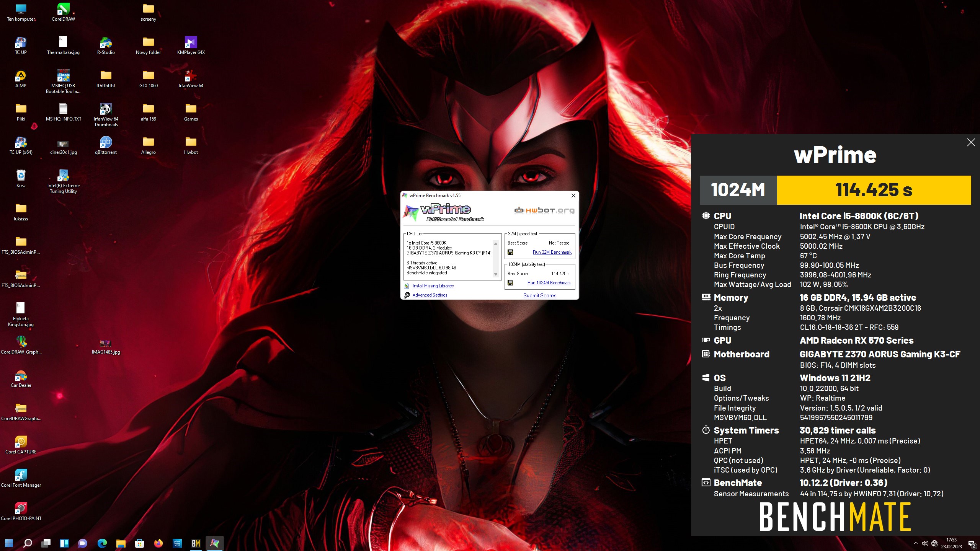This screenshot has height=551, width=980.
Task: Select IMAG1485.jpg thumbnail
Action: coord(106,347)
